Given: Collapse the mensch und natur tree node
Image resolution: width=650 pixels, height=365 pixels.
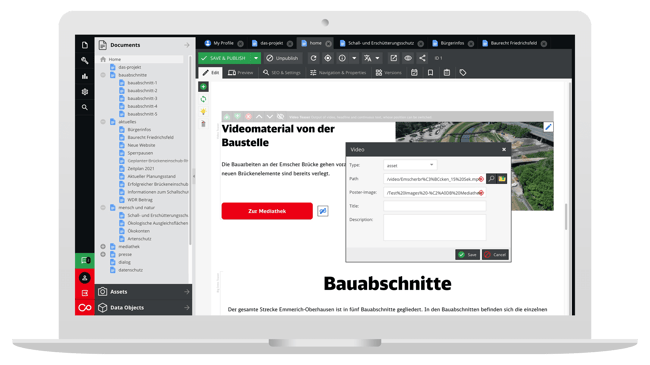Looking at the screenshot, I should [103, 207].
